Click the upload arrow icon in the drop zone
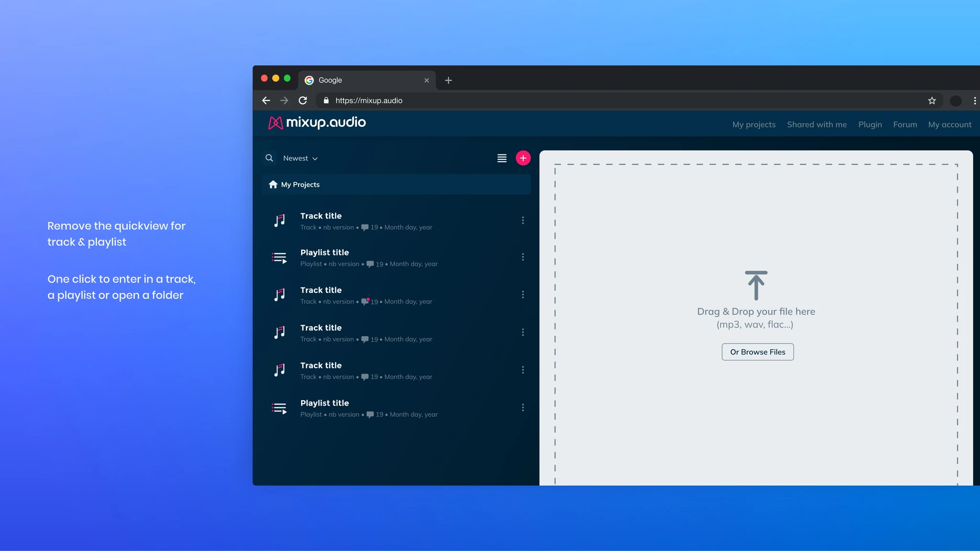The width and height of the screenshot is (980, 551). coord(756,286)
